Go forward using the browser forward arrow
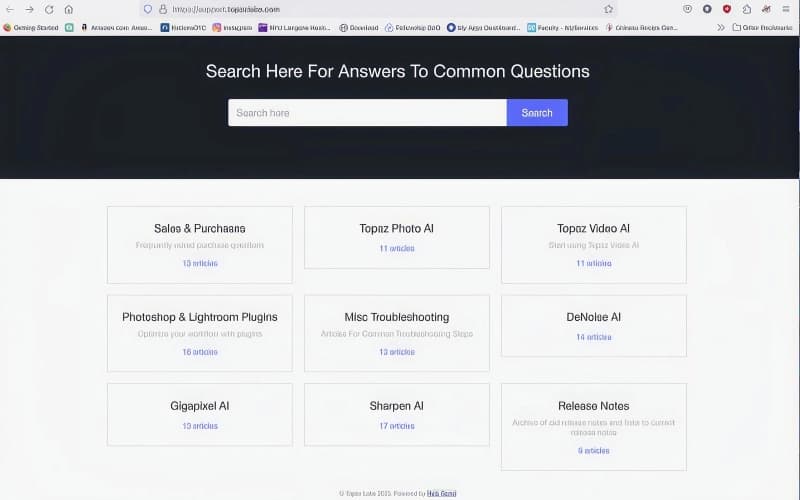Viewport: 800px width, 500px height. click(x=30, y=9)
